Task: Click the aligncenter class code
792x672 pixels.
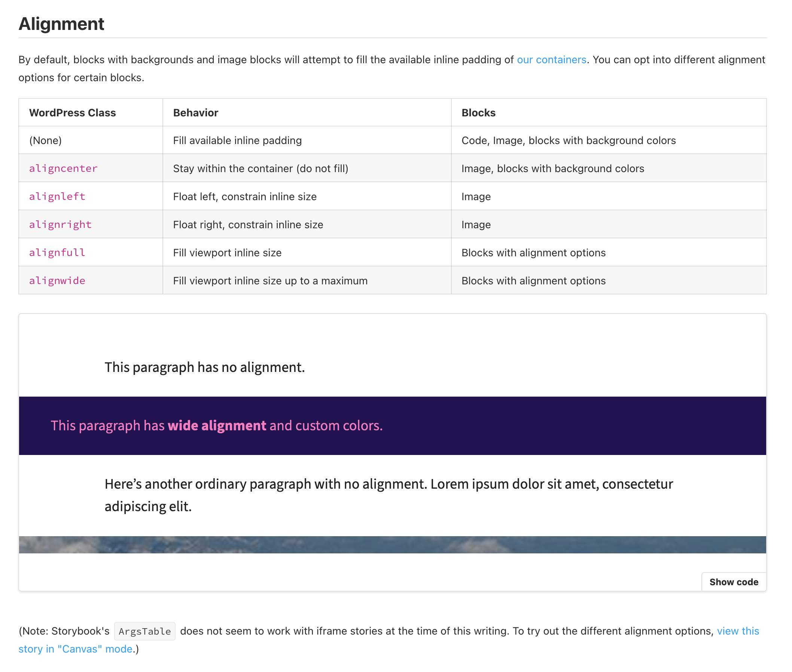Action: [x=63, y=168]
